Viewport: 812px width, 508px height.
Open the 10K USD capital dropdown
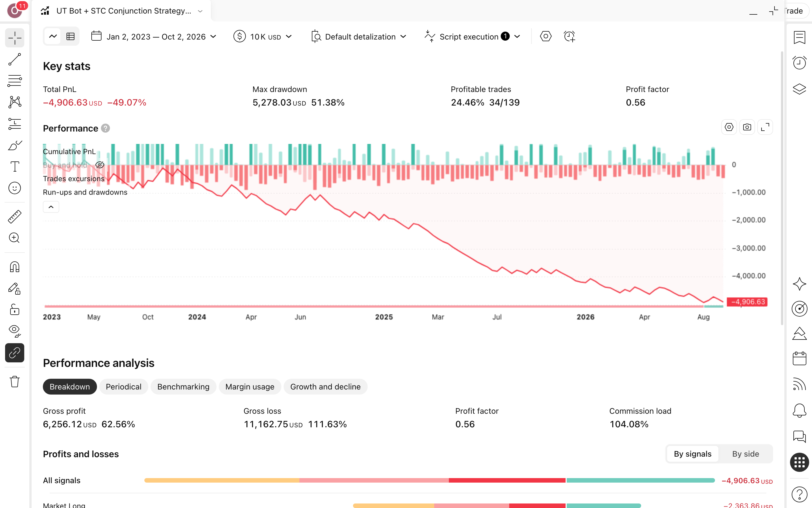pyautogui.click(x=263, y=36)
